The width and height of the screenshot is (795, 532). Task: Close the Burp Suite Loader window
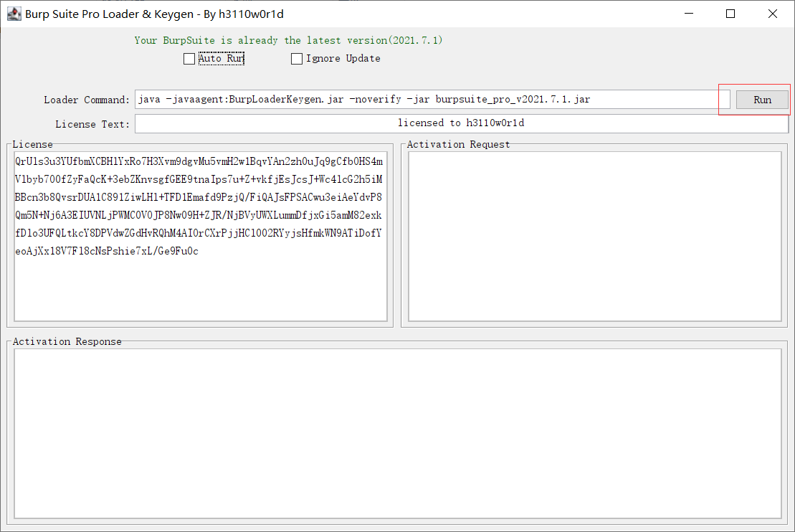pyautogui.click(x=772, y=14)
